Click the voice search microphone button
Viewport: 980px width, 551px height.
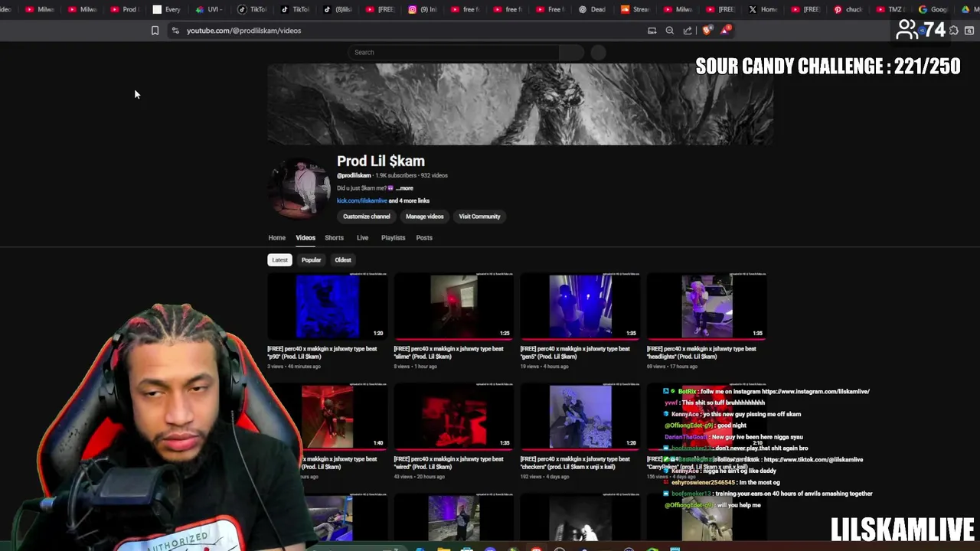[x=599, y=52]
